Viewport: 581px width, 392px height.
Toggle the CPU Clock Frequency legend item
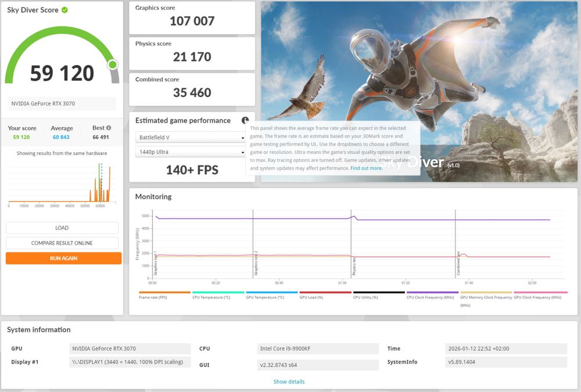(432, 295)
